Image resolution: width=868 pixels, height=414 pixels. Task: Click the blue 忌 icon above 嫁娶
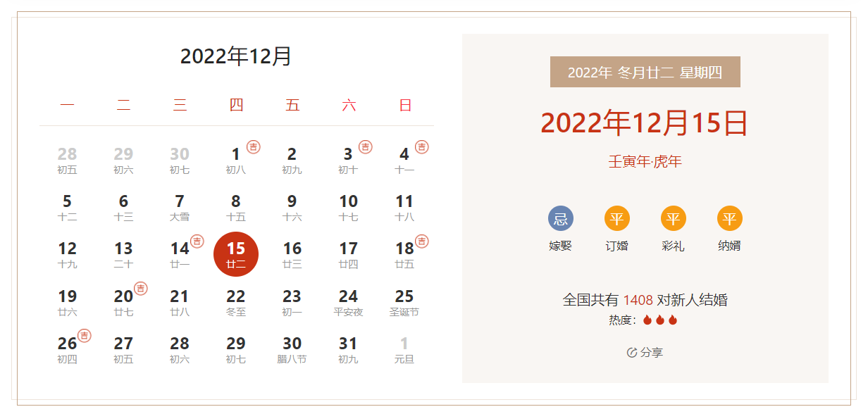[561, 218]
